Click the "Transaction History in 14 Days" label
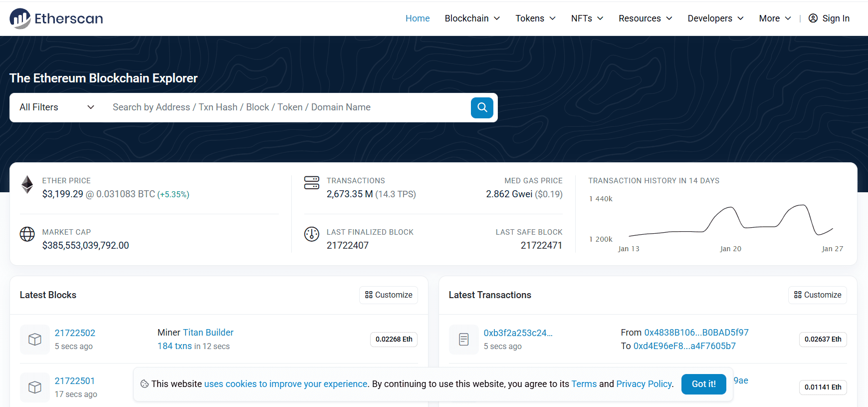The height and width of the screenshot is (407, 868). coord(654,181)
